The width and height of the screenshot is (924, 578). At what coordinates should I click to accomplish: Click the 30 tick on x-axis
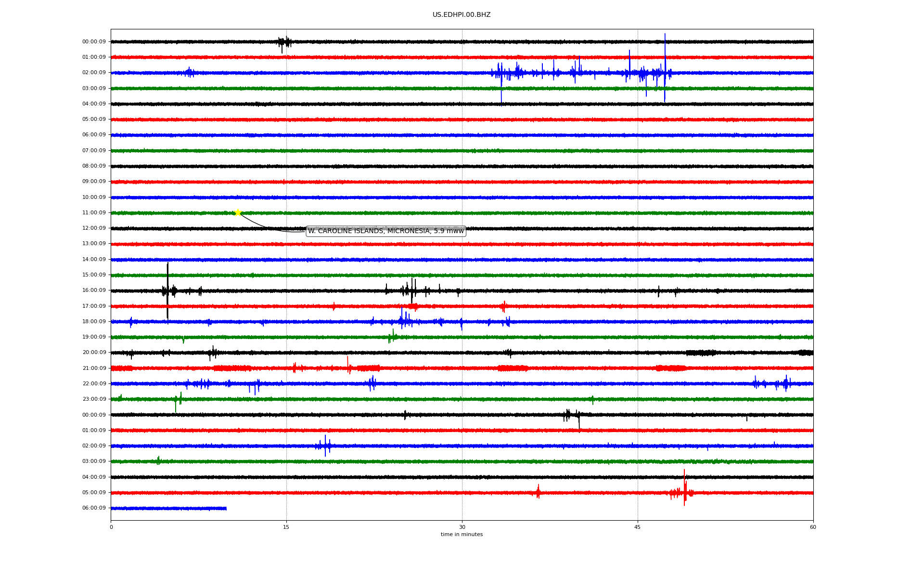(462, 527)
